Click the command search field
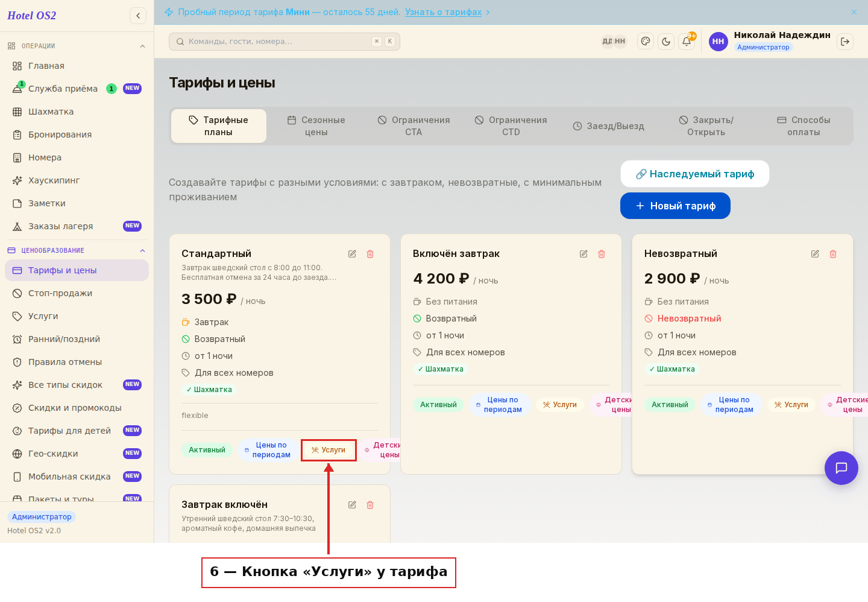 (285, 42)
